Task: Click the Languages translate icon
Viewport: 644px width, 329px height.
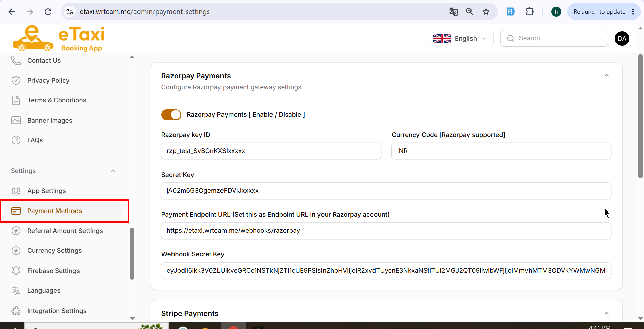Action: [x=16, y=291]
